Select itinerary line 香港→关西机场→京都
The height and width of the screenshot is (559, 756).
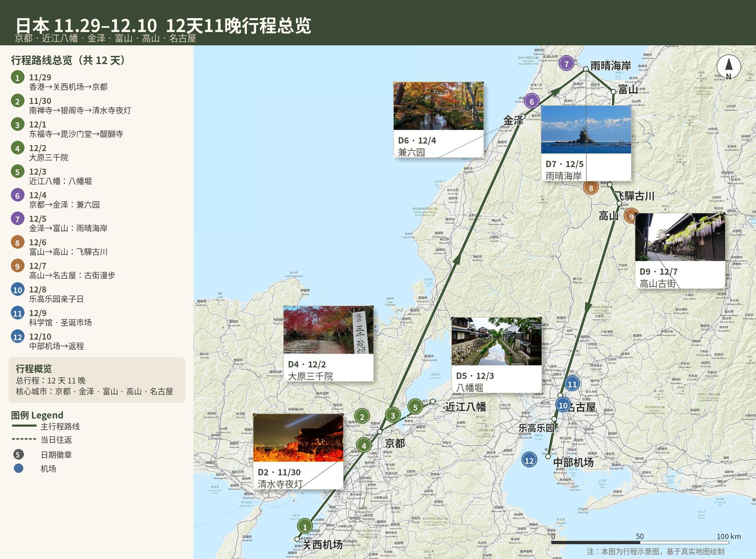pyautogui.click(x=69, y=87)
